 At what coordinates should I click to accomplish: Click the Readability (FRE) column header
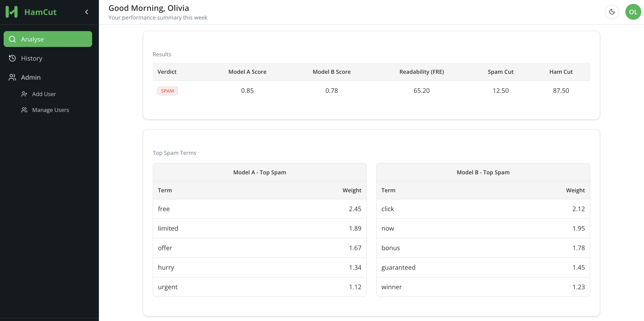[x=421, y=72]
